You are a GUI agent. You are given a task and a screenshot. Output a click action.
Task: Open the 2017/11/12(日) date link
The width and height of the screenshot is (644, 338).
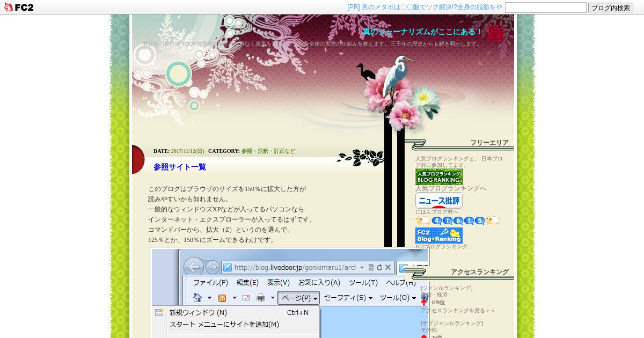[x=187, y=151]
